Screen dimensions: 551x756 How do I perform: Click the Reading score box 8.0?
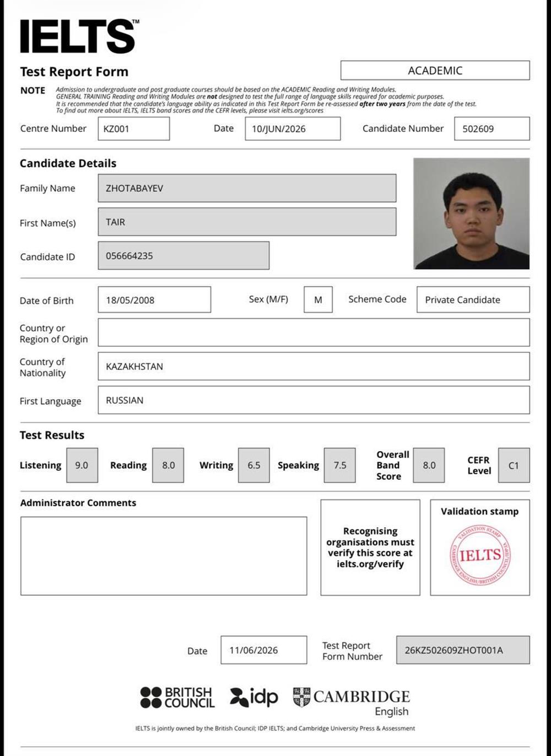pyautogui.click(x=168, y=465)
